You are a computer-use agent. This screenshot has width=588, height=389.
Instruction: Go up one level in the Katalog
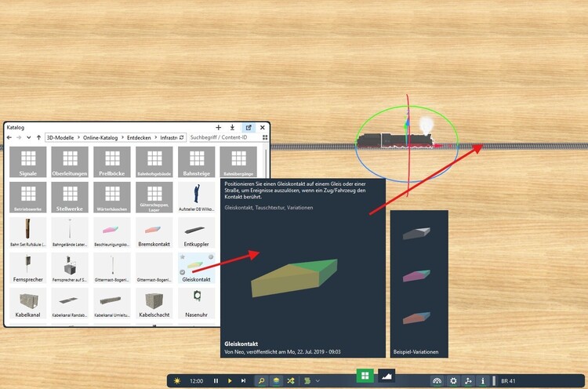[38, 138]
